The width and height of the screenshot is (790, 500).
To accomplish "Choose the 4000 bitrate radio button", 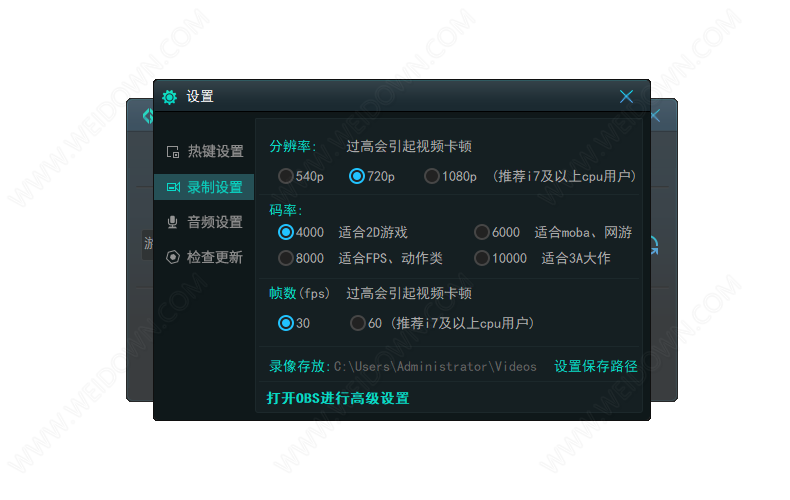I will [286, 232].
